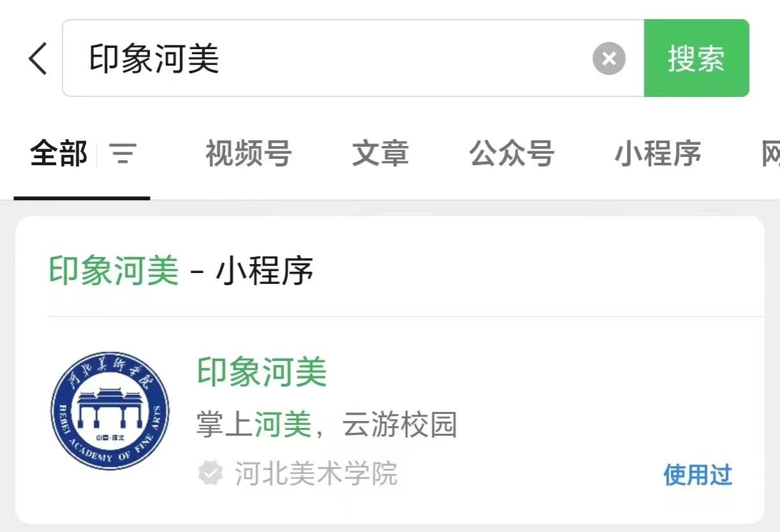Viewport: 780px width, 532px height.
Task: Select the partially visible tab at the right edge
Action: [x=770, y=154]
